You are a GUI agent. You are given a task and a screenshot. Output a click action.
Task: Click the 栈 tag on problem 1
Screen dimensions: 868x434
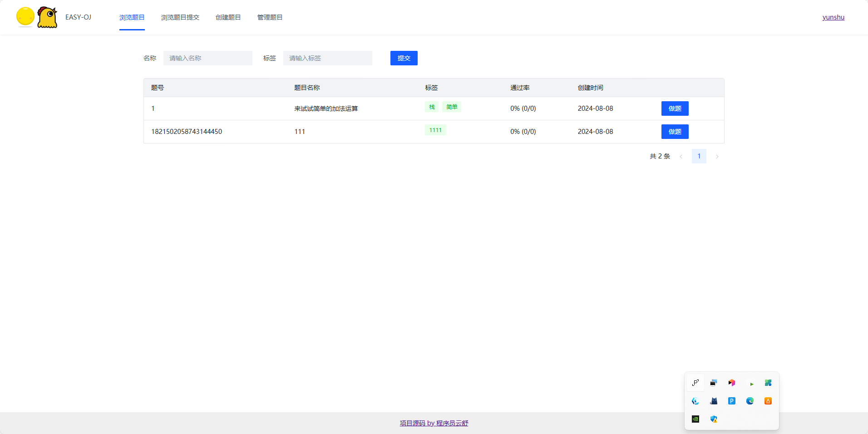click(x=432, y=107)
